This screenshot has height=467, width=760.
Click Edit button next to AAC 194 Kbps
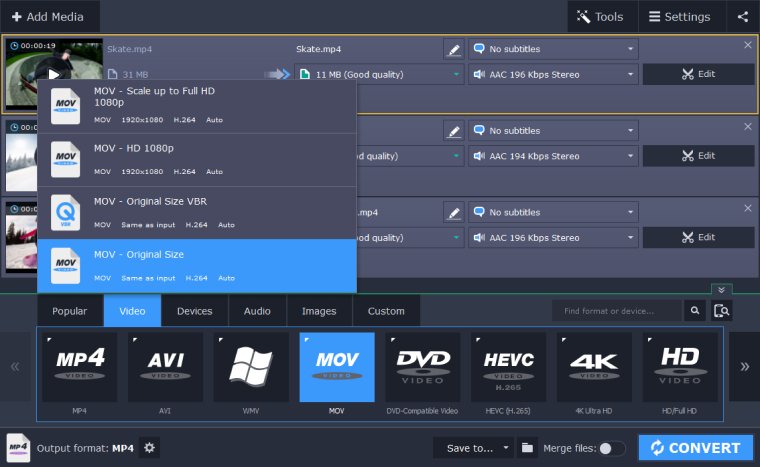698,156
